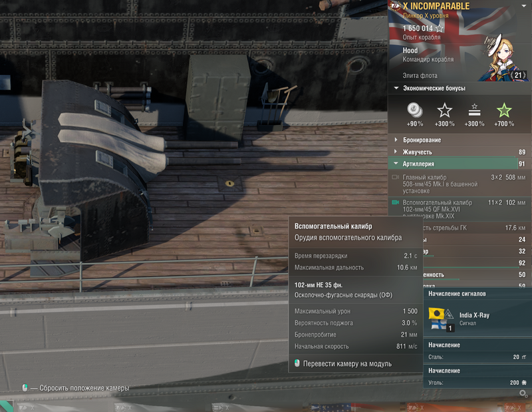Click the ship XP +300% star icon
Image resolution: width=532 pixels, height=412 pixels.
click(444, 110)
